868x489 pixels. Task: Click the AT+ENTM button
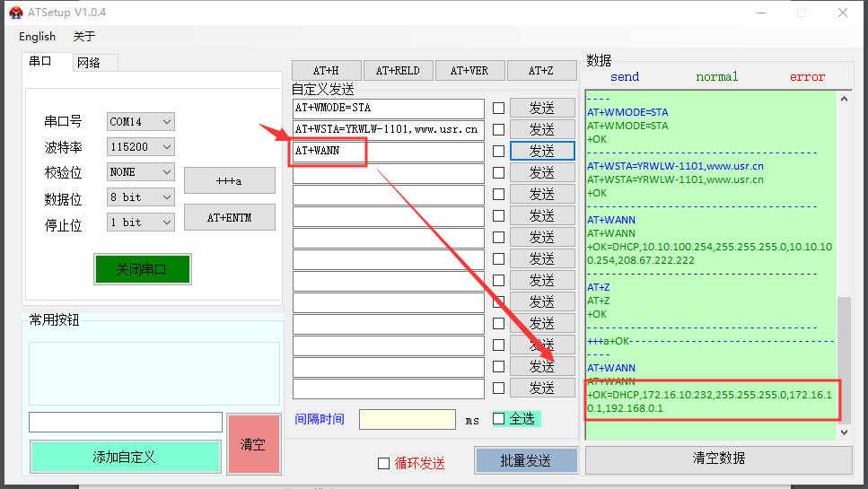pyautogui.click(x=229, y=217)
